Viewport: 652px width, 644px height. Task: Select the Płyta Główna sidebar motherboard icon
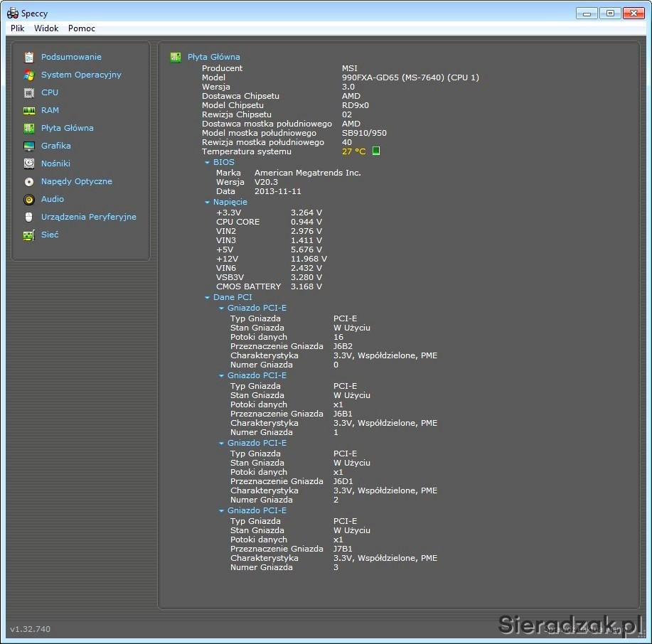point(28,129)
